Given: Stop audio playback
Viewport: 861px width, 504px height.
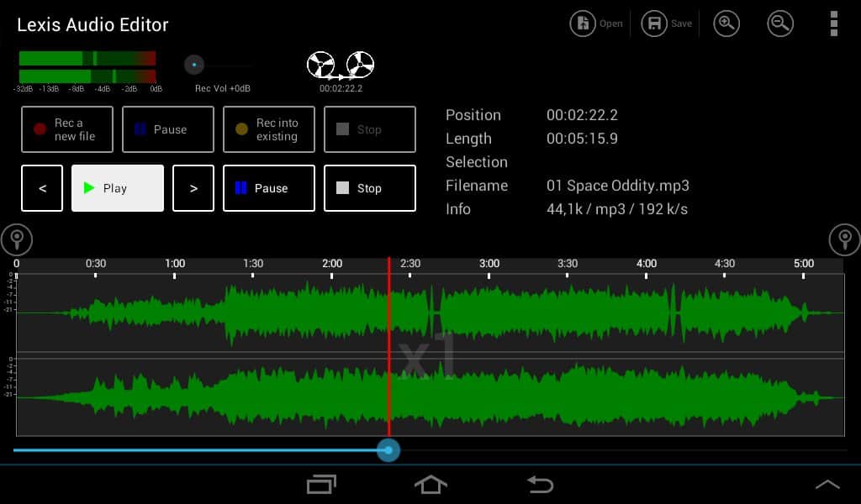Looking at the screenshot, I should tap(370, 188).
